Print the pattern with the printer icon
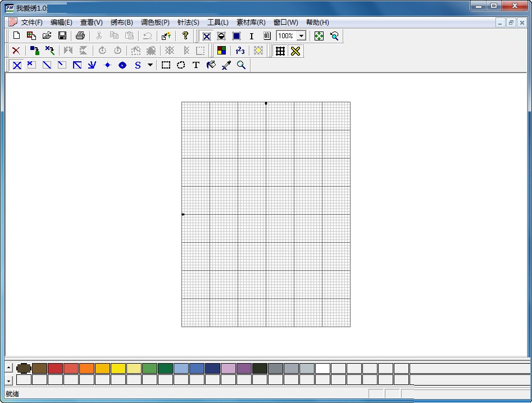The width and height of the screenshot is (532, 403). pos(80,36)
